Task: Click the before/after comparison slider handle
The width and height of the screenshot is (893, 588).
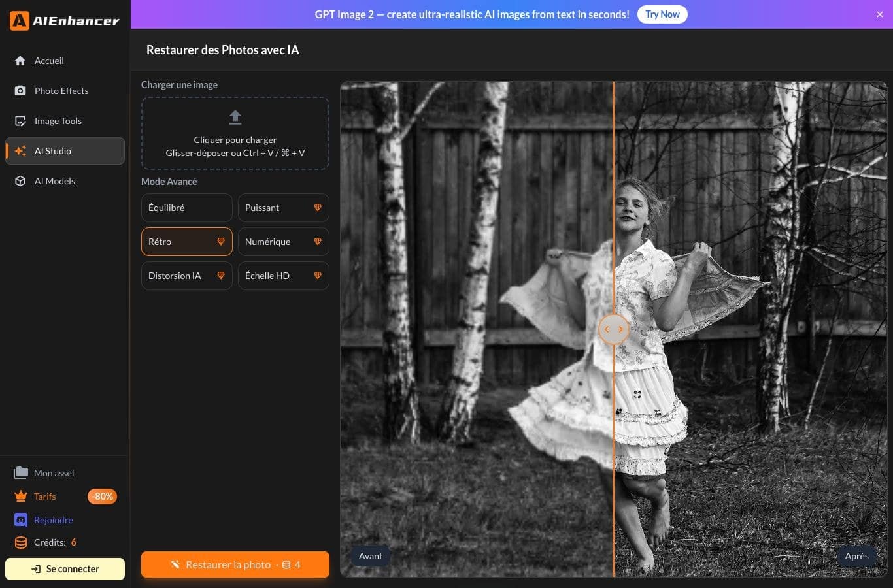Action: [614, 329]
